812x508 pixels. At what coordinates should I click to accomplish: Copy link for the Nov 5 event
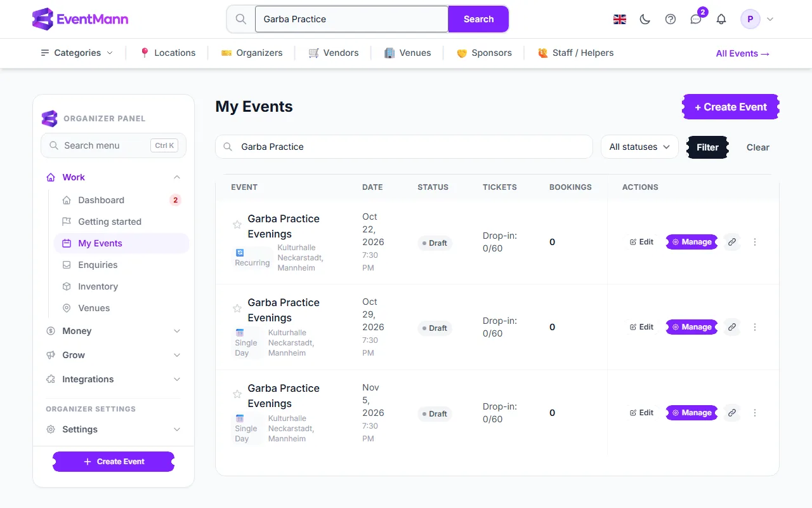(x=732, y=413)
